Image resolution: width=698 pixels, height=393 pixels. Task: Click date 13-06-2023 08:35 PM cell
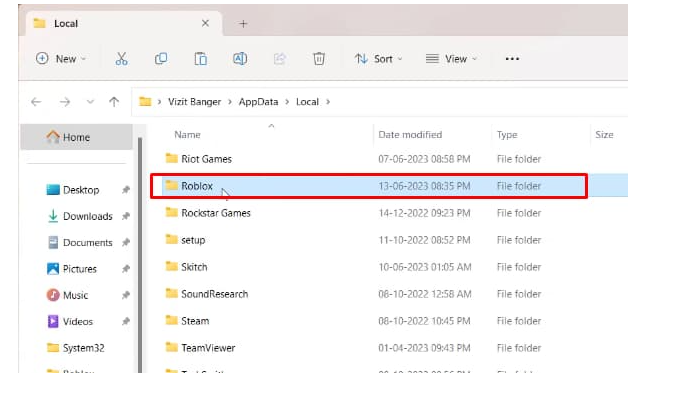[x=424, y=186]
